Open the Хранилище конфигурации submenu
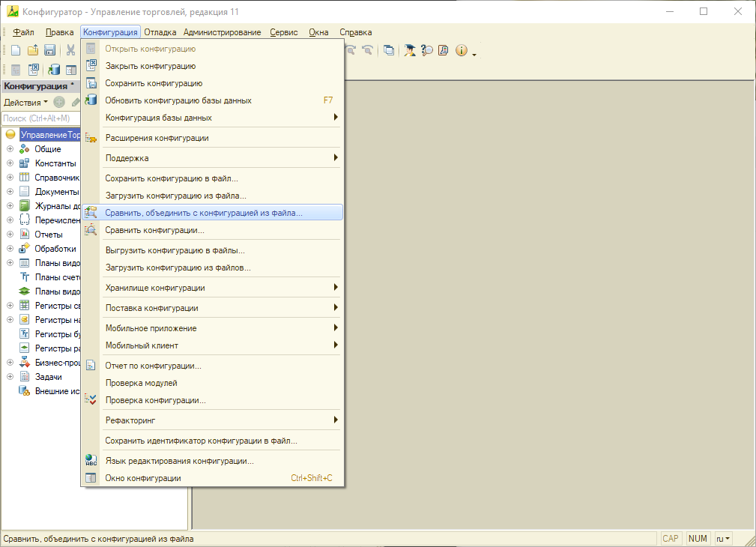The height and width of the screenshot is (547, 756). pyautogui.click(x=155, y=288)
